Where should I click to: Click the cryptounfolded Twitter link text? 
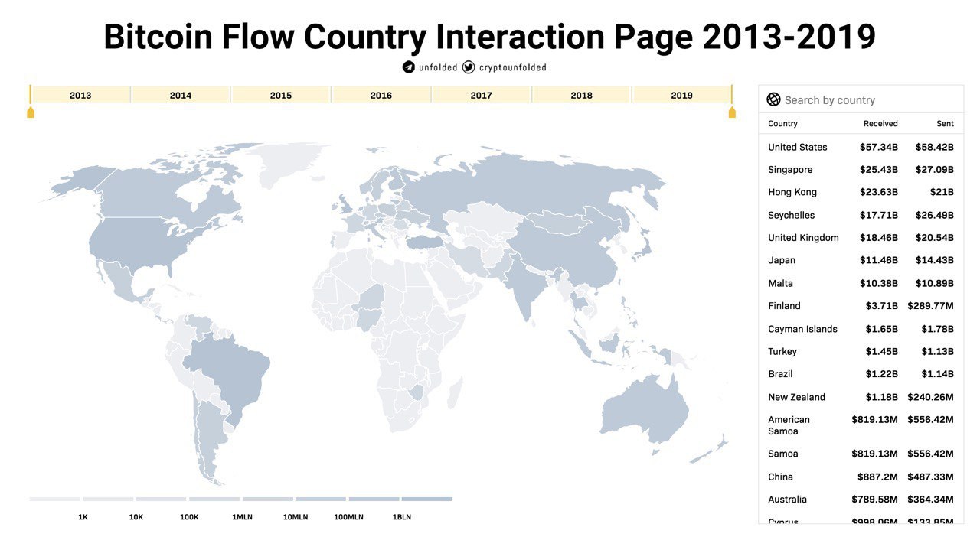coord(513,67)
